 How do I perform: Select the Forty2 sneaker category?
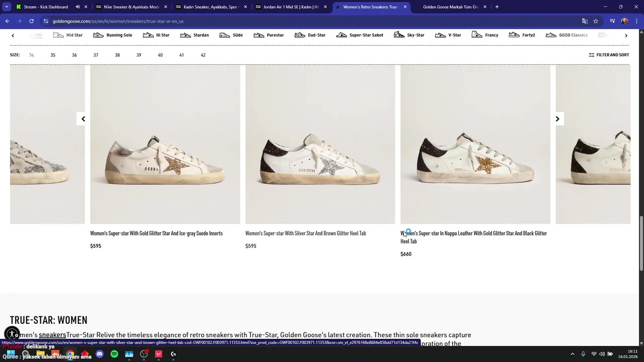522,35
